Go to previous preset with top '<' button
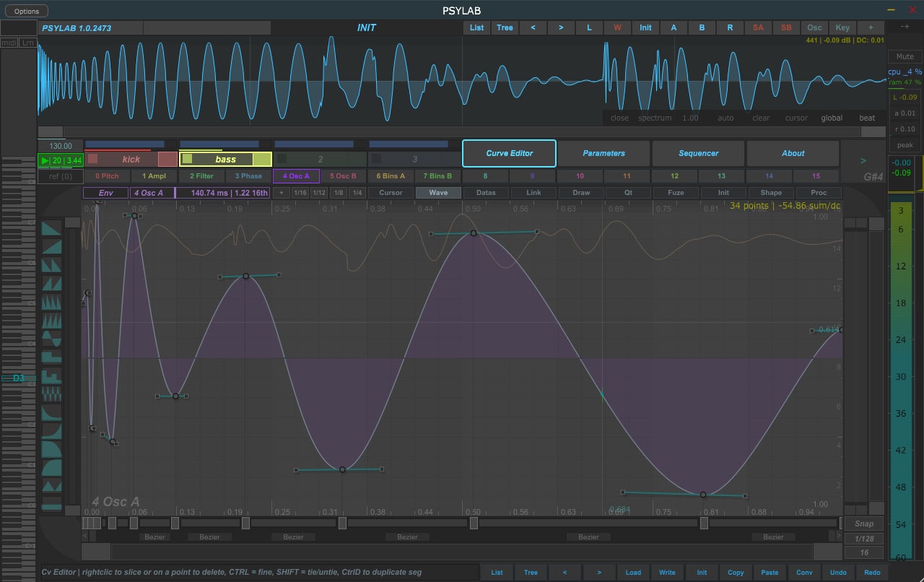This screenshot has width=924, height=582. pos(533,27)
